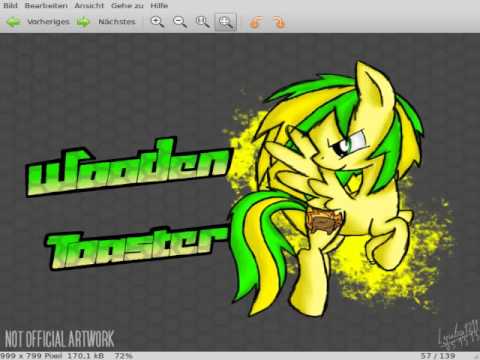
Task: Rotate image counter-clockwise
Action: [256, 23]
